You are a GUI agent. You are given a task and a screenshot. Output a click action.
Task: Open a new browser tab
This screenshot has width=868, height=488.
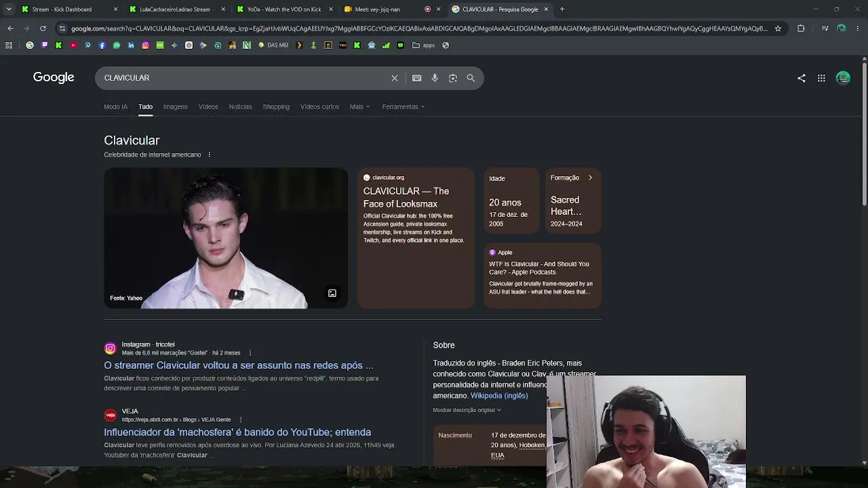click(562, 9)
